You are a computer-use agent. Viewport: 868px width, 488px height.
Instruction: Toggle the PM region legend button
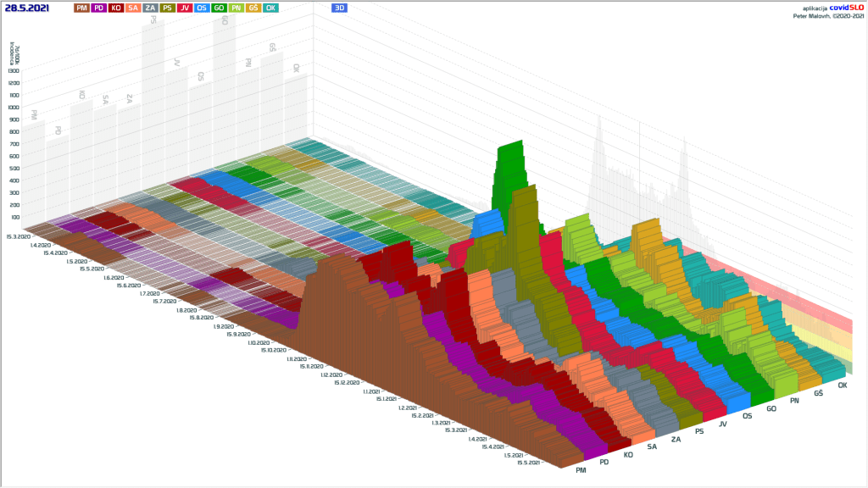coord(81,8)
